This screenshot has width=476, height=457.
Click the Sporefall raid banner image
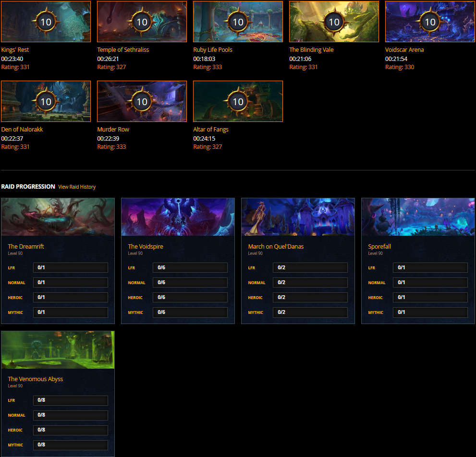[418, 217]
